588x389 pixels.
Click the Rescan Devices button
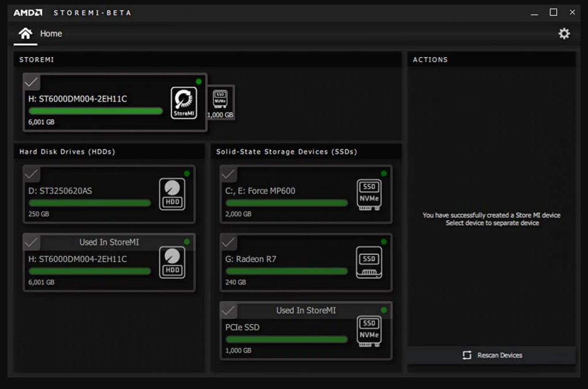(492, 355)
